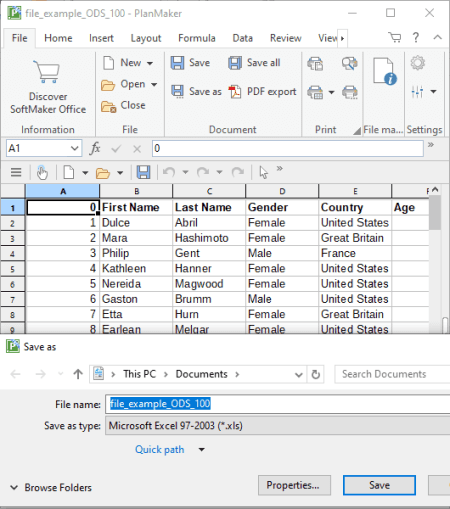
Task: Click the PDF export icon
Action: click(235, 92)
